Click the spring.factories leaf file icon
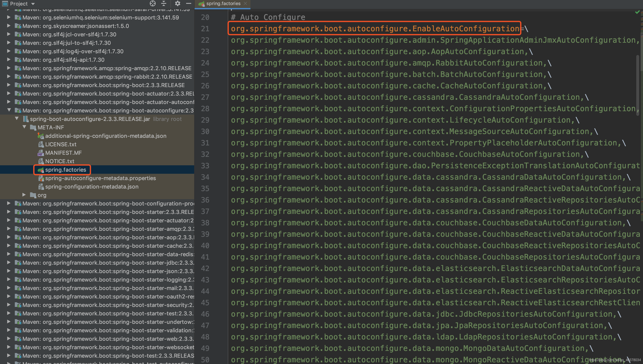The image size is (643, 364). click(41, 170)
